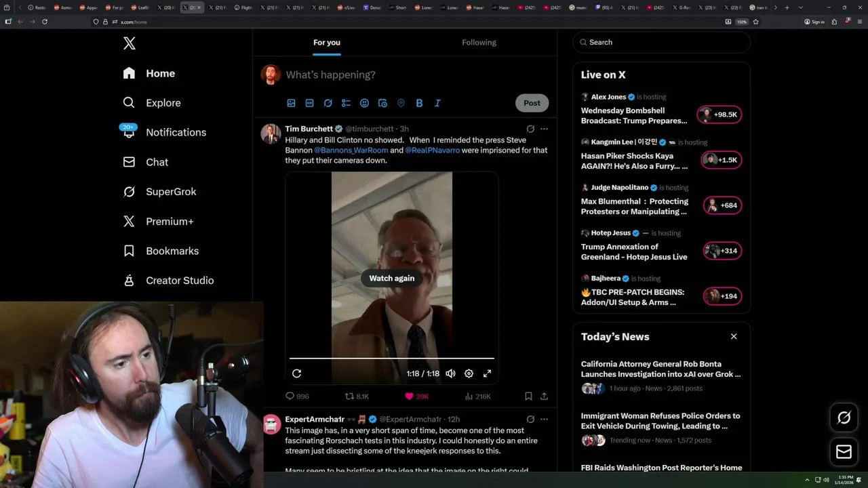
Task: Open new browser tab plus
Action: point(786,7)
